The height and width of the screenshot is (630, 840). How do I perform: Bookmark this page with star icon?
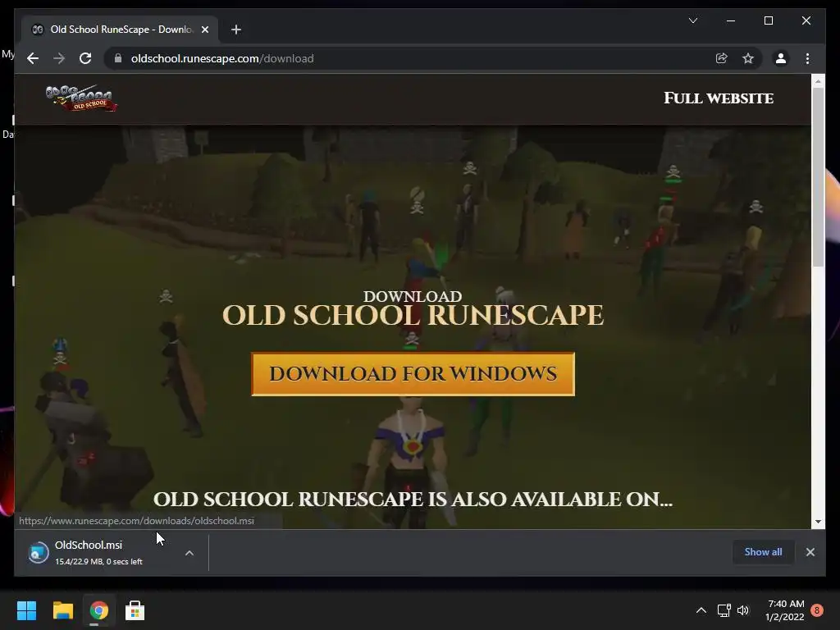pyautogui.click(x=748, y=58)
